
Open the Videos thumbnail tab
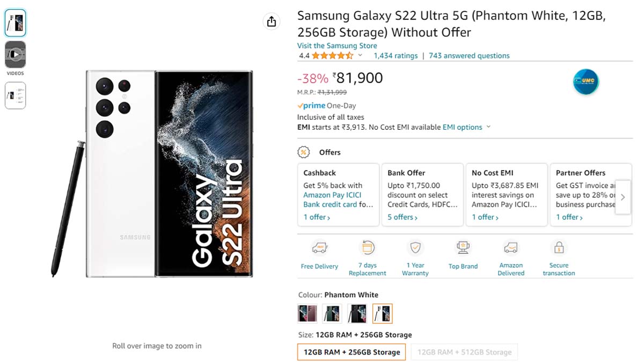(x=16, y=55)
